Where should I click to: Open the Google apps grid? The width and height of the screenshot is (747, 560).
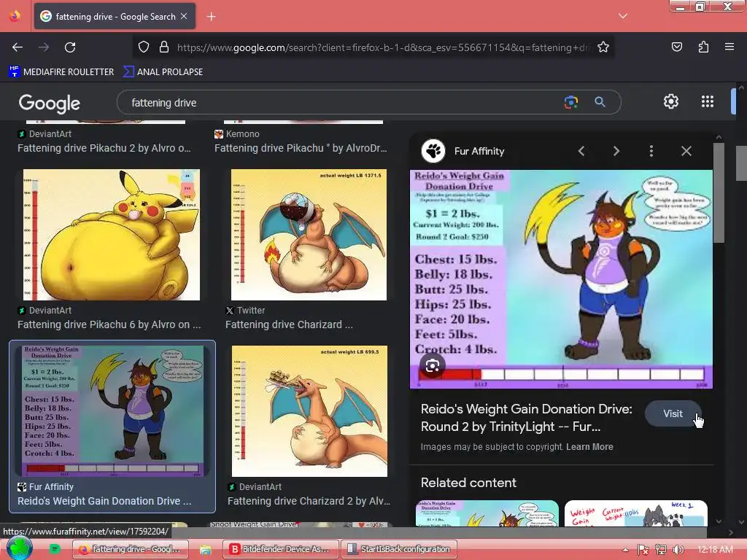coord(708,101)
